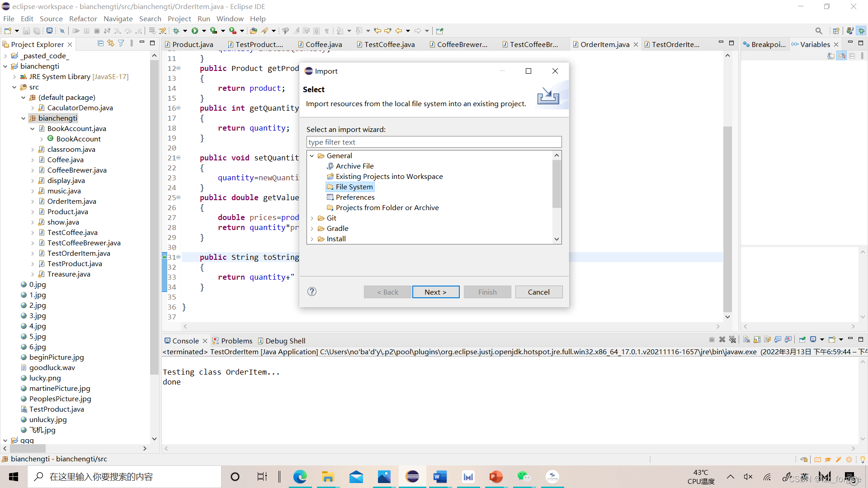The image size is (868, 488).
Task: Click the Pin Console icon
Action: [802, 339]
